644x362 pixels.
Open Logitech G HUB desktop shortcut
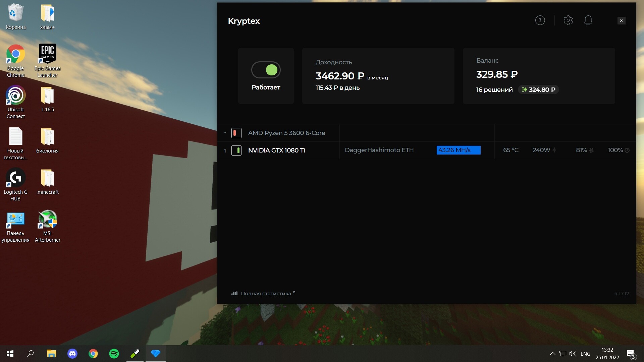click(15, 184)
